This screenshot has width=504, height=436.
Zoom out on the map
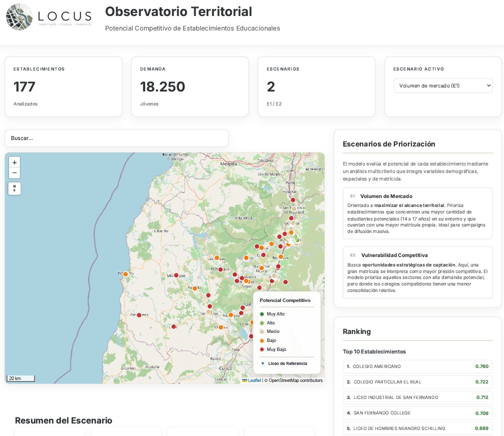click(x=15, y=173)
